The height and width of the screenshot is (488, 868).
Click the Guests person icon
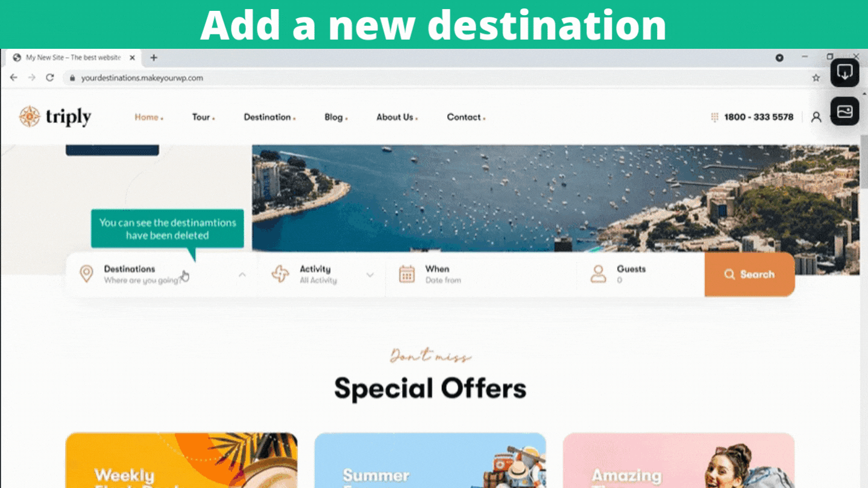pyautogui.click(x=599, y=274)
